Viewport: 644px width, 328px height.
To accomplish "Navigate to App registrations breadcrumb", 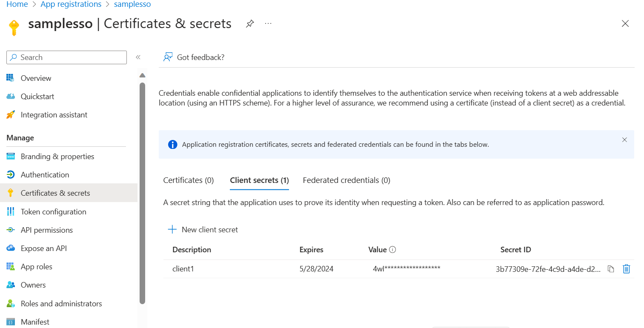I will (71, 4).
